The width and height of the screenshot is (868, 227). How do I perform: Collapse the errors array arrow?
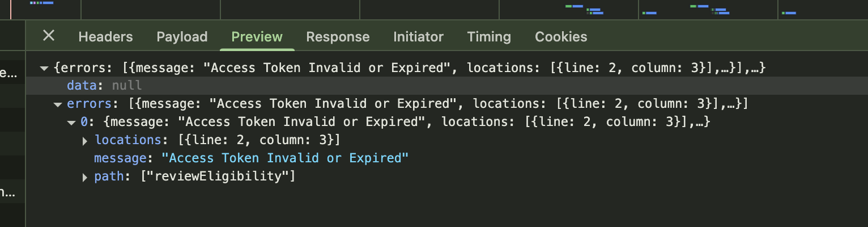point(57,104)
